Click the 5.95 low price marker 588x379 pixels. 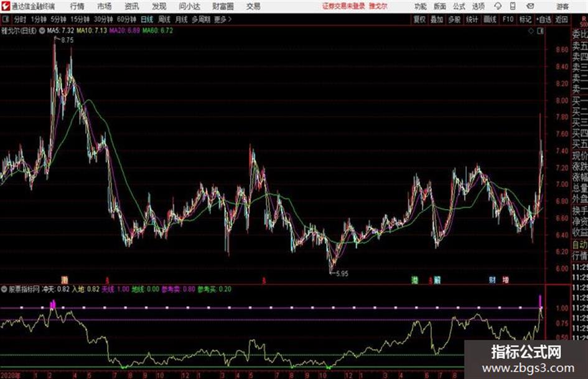pos(342,274)
